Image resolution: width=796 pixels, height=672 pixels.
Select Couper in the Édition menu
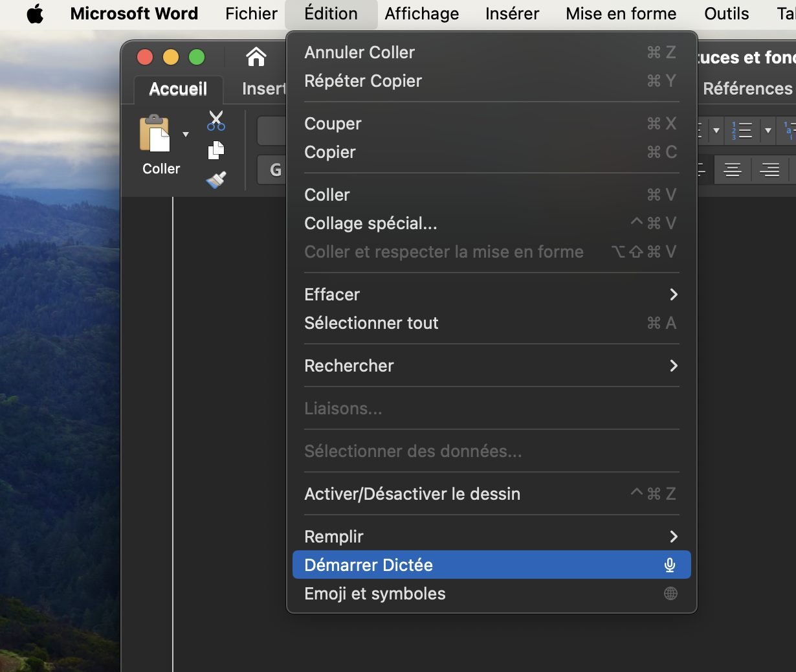491,124
